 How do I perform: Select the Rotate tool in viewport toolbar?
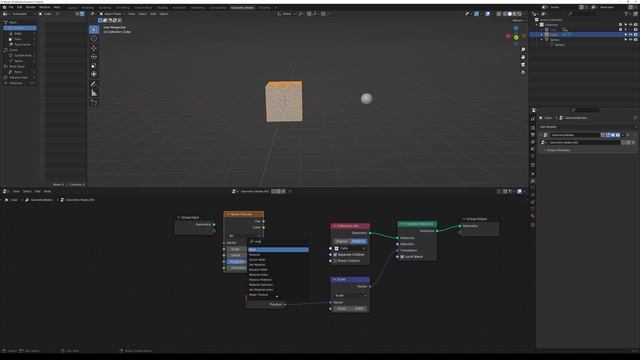pyautogui.click(x=94, y=57)
